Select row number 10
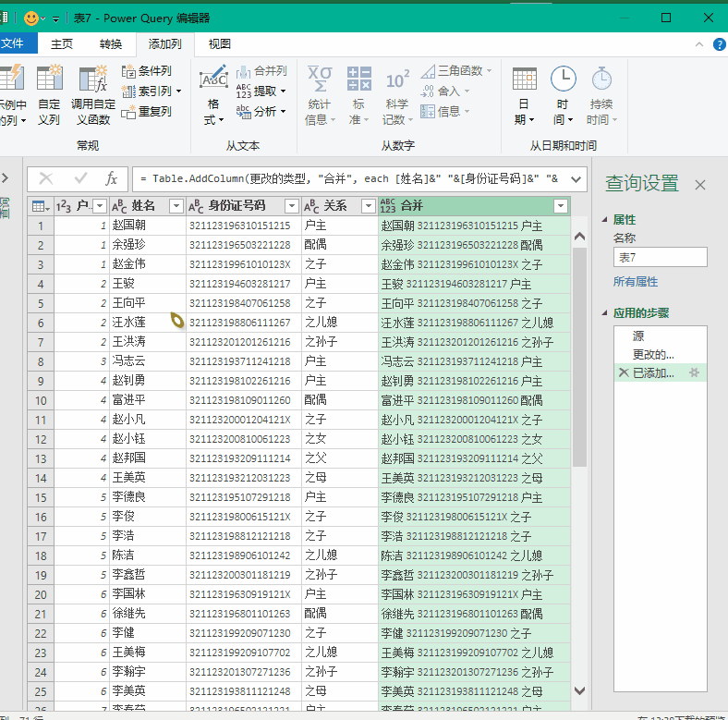 click(41, 400)
